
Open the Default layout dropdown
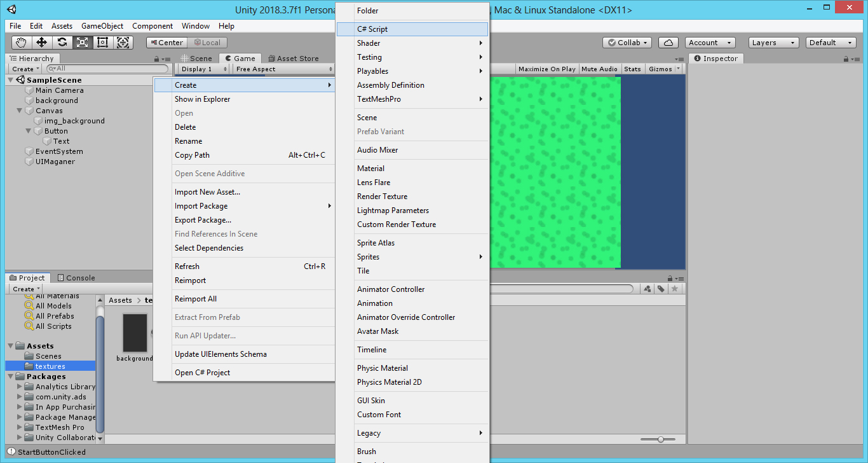tap(831, 43)
